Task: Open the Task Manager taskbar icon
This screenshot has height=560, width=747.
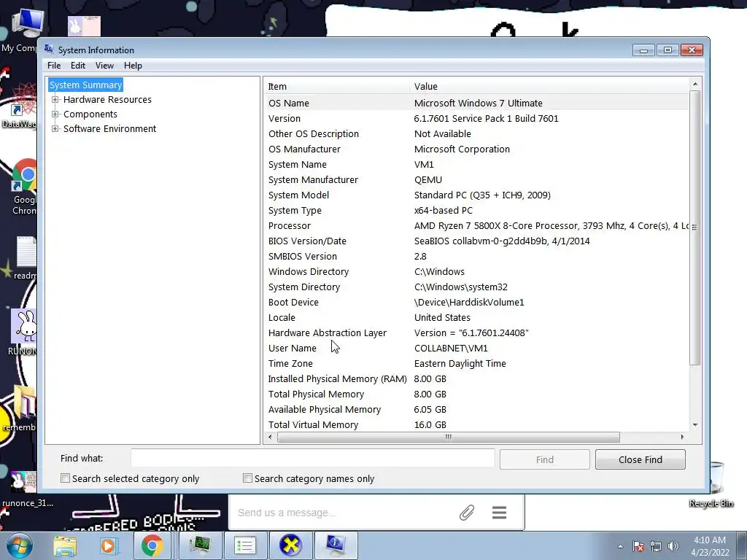Action: point(200,545)
